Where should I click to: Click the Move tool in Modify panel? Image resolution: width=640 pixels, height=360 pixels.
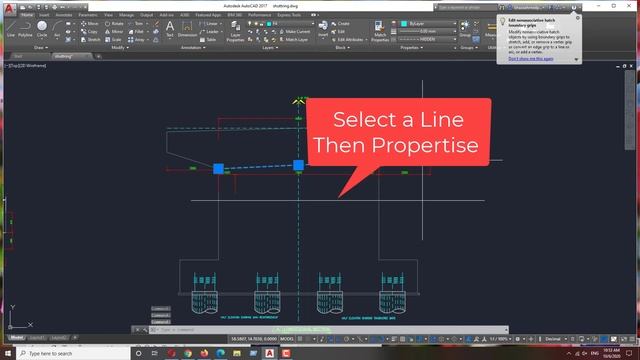pyautogui.click(x=89, y=24)
